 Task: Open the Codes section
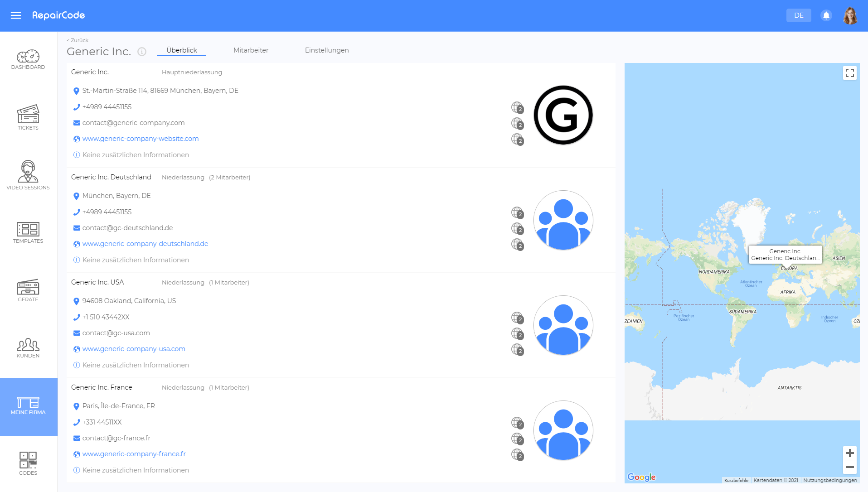28,463
